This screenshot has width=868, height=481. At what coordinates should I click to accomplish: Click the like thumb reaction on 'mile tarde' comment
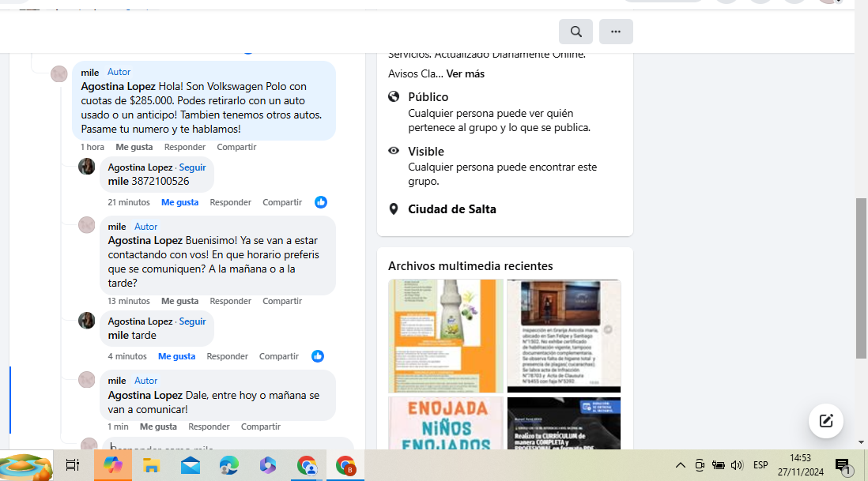point(318,356)
